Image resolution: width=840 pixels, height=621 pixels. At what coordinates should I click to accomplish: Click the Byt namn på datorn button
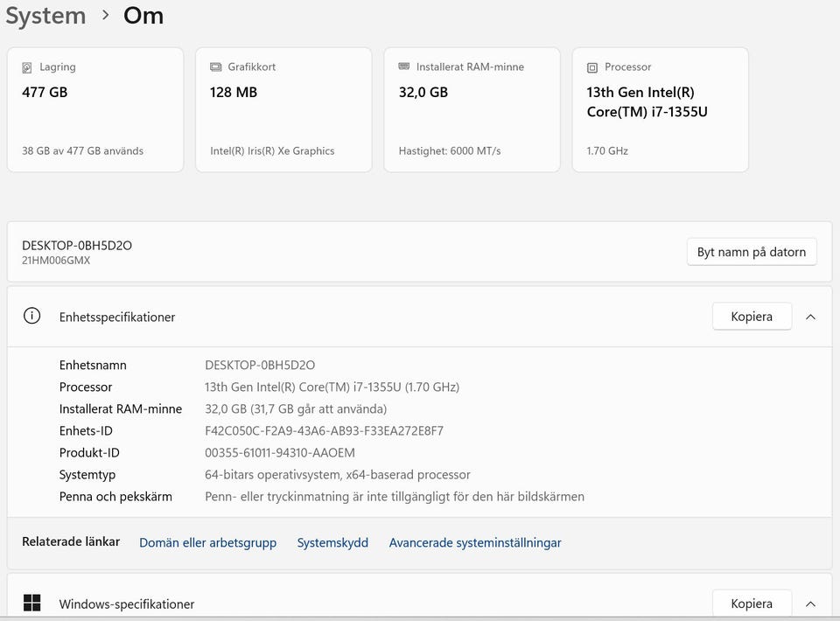[x=752, y=252]
